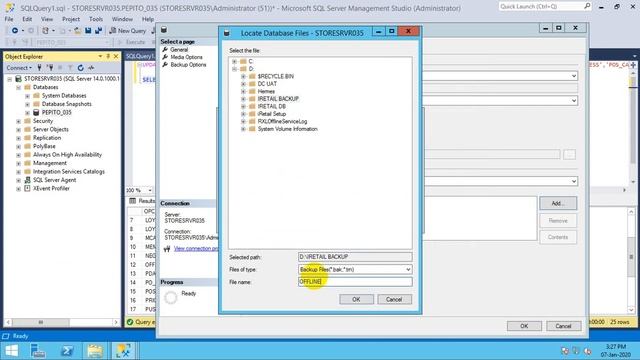Screen dimensions: 640x360
Task: Click Cancel in Locate Database Files dialog
Action: tap(394, 299)
